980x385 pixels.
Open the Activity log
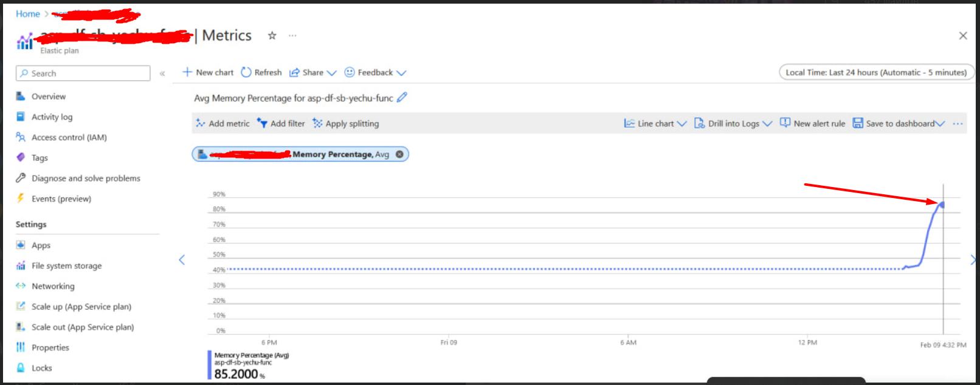tap(52, 117)
